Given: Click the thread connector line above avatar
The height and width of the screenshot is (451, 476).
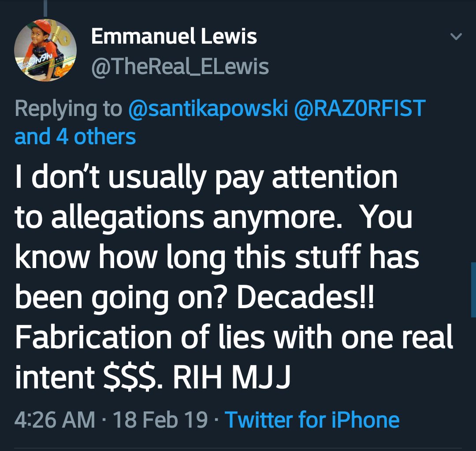Looking at the screenshot, I should (x=45, y=8).
